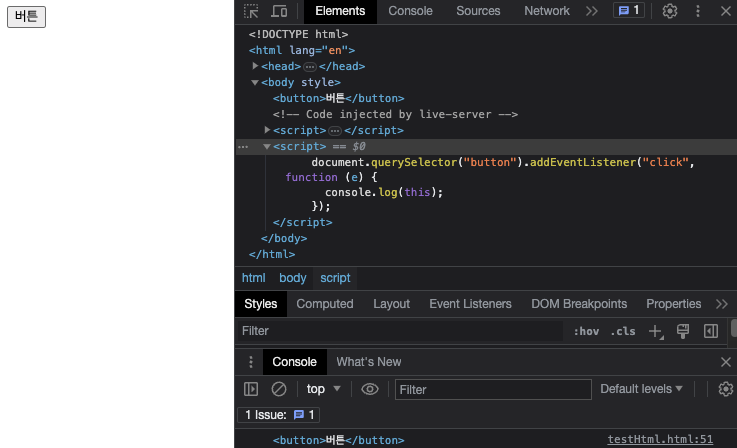Open the issues counter badge in toolbar
Viewport: 737px width, 448px height.
pyautogui.click(x=629, y=10)
